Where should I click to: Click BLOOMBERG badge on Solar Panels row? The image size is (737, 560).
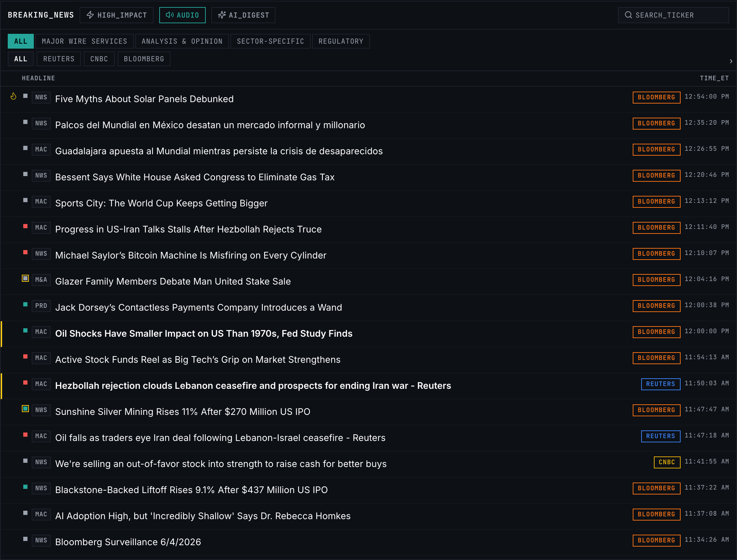[x=656, y=97]
